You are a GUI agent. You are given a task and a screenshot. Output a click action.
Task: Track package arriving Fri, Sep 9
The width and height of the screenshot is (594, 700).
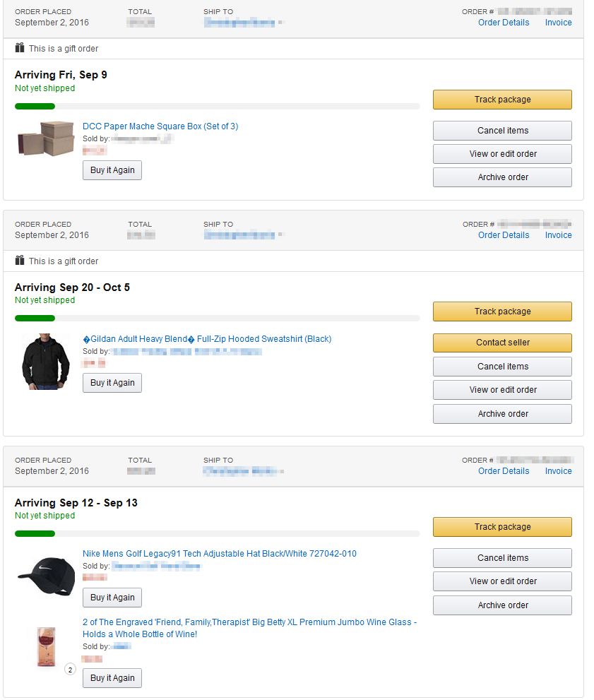502,100
